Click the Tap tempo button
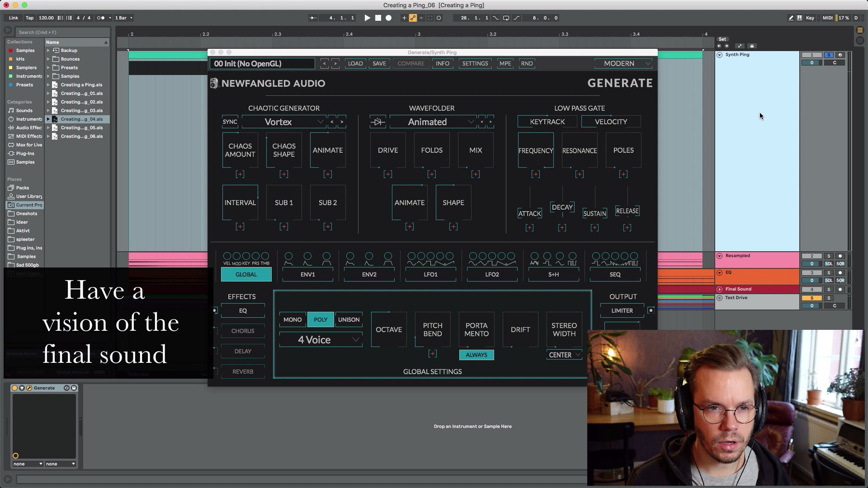The width and height of the screenshot is (868, 488). [29, 18]
